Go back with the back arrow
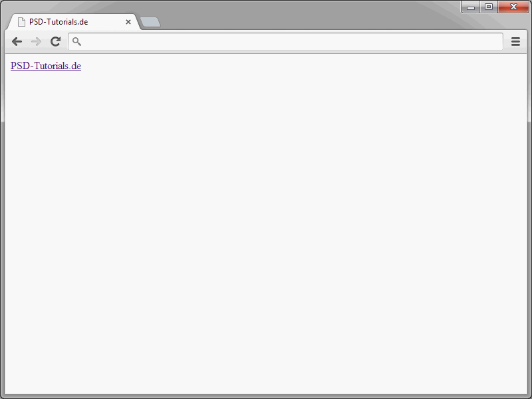 point(17,42)
